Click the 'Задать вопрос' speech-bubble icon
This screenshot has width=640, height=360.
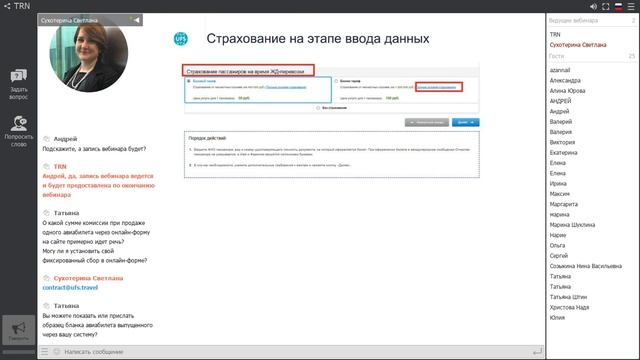coord(19,76)
